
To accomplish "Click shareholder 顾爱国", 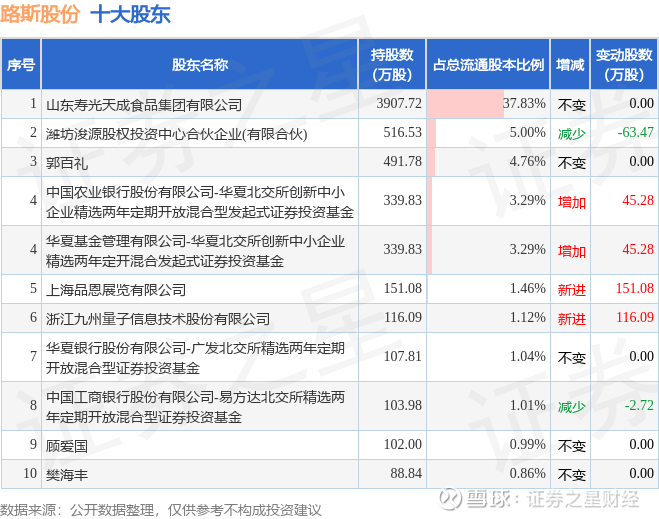I will 67,445.
